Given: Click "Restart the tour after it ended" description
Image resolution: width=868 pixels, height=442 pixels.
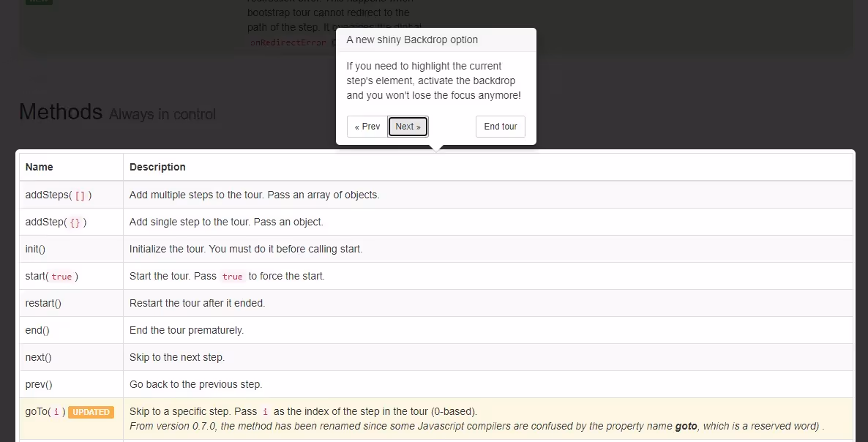Looking at the screenshot, I should [x=198, y=303].
